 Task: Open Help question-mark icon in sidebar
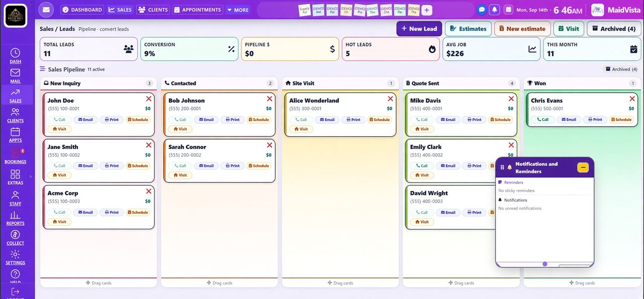15,274
